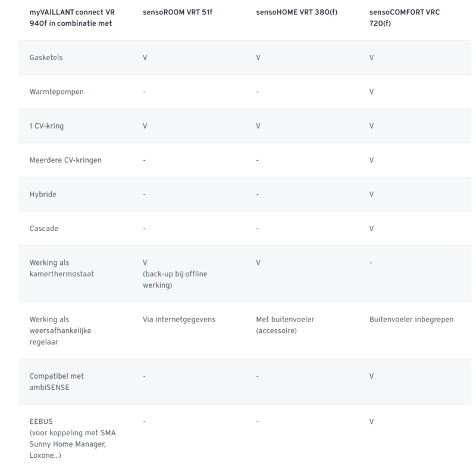The image size is (476, 465).
Task: Select the back-up bij offline werking text
Action: (x=175, y=279)
